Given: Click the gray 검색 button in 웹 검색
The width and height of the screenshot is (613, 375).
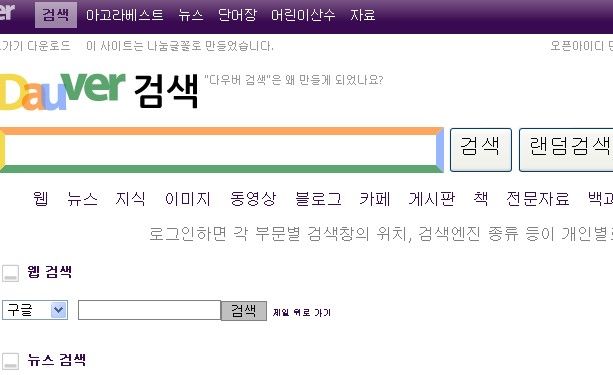Looking at the screenshot, I should (x=244, y=311).
